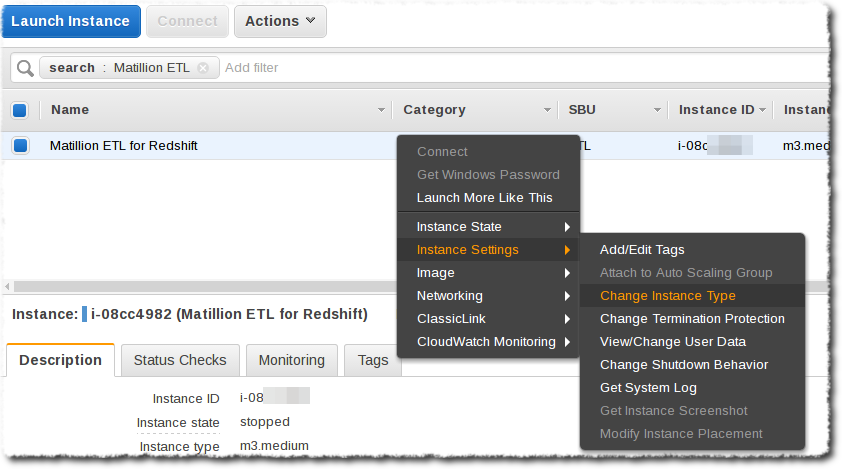Choose Change Termination Protection
Image resolution: width=842 pixels, height=469 pixels.
692,319
